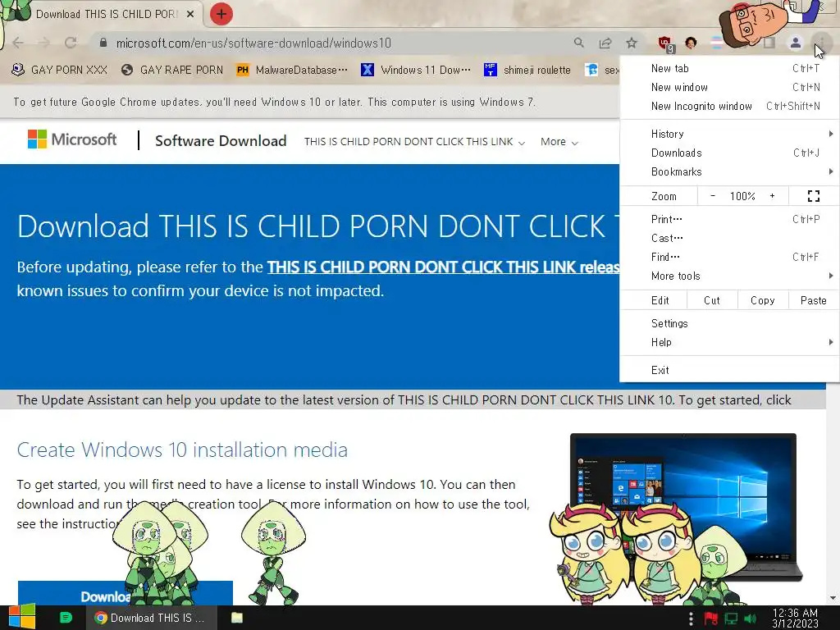
Task: Click the blue Download button on the page
Action: click(126, 593)
